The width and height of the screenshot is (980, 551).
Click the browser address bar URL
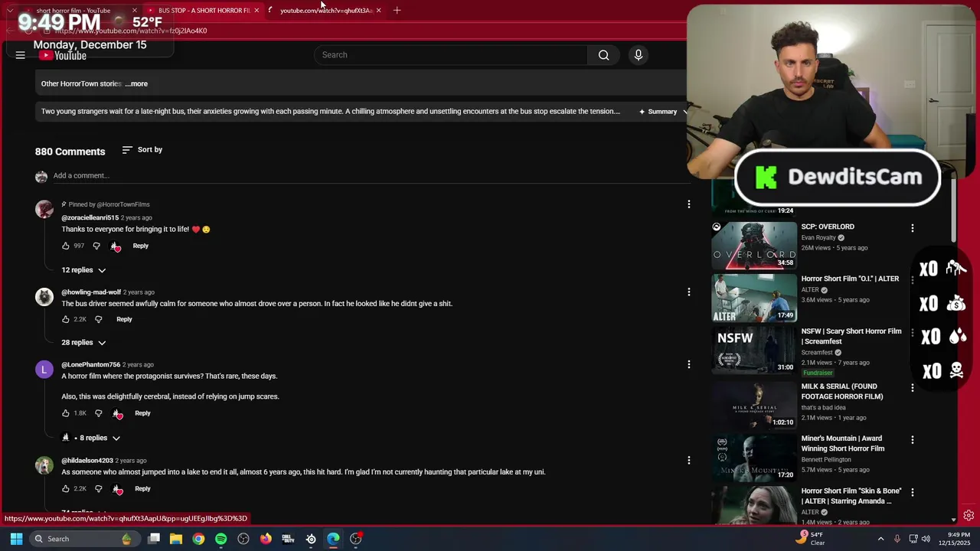(x=130, y=31)
